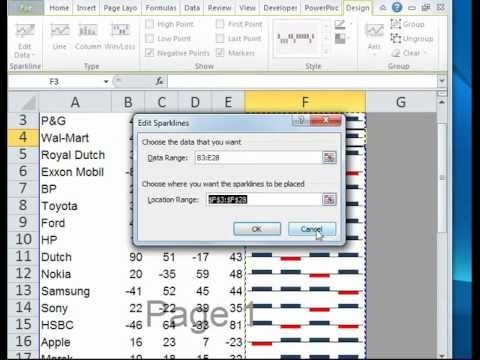Toggle the Low Point checkbox

[x=149, y=38]
